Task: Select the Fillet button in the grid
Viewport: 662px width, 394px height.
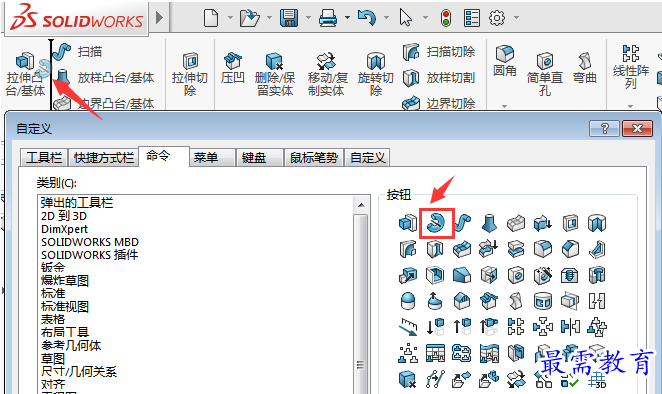Action: tap(543, 249)
